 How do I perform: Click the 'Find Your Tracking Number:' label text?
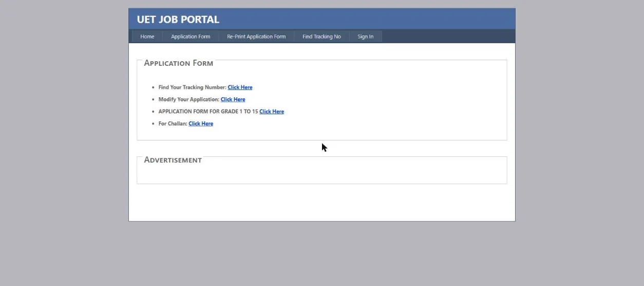(x=193, y=87)
